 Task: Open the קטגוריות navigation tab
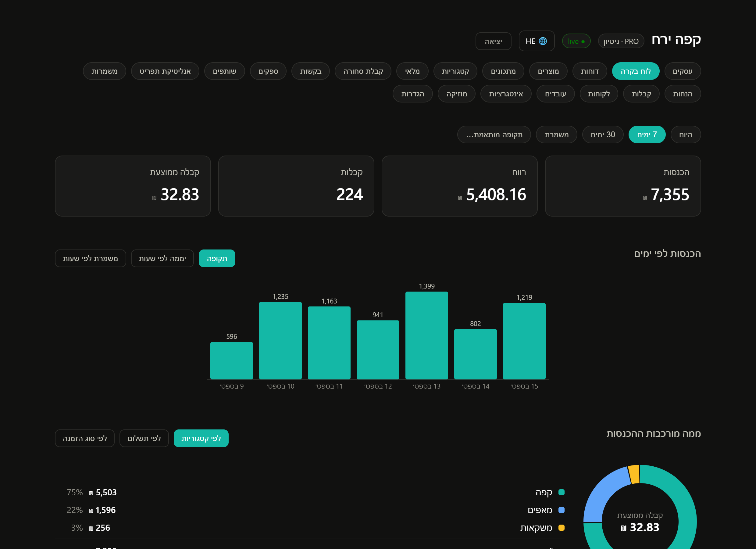tap(455, 71)
